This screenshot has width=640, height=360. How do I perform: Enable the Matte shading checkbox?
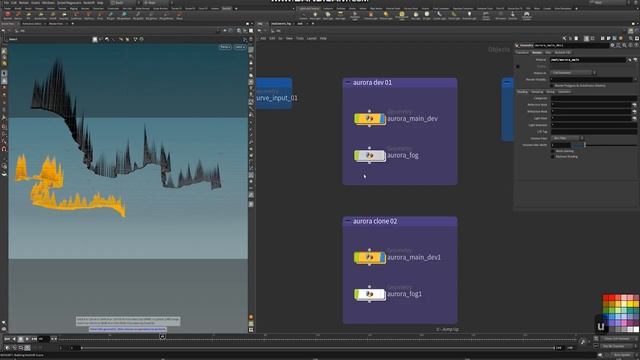click(553, 151)
